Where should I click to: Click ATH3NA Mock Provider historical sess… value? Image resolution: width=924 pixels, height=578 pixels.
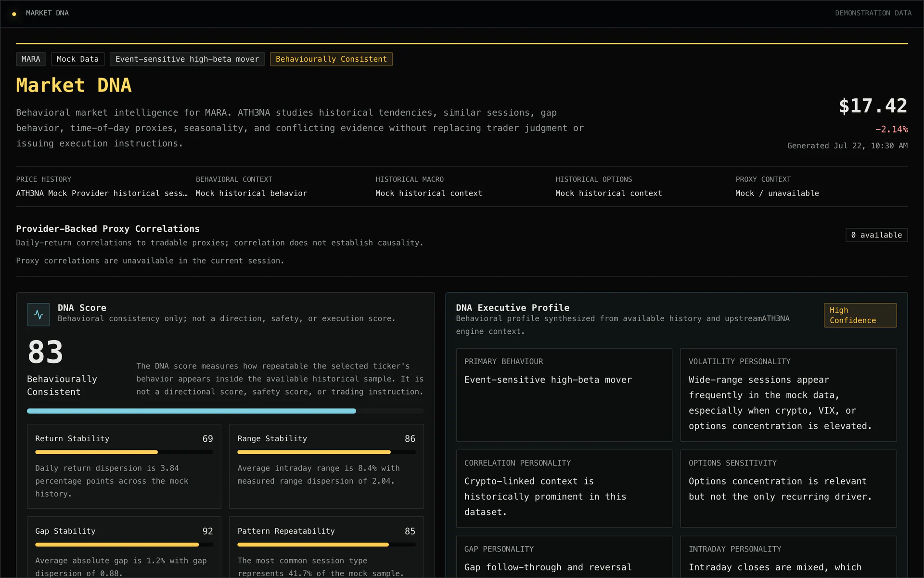point(102,193)
